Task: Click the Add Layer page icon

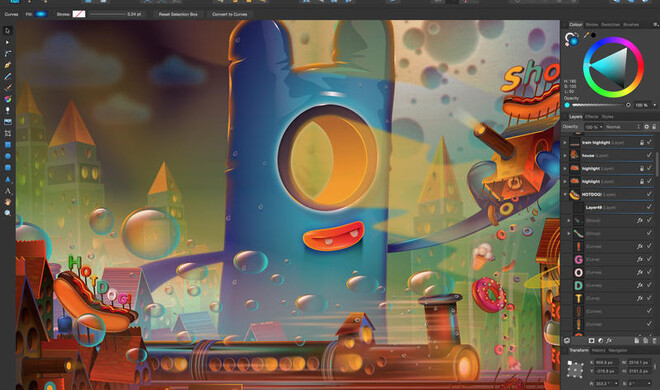Action: coord(636,340)
